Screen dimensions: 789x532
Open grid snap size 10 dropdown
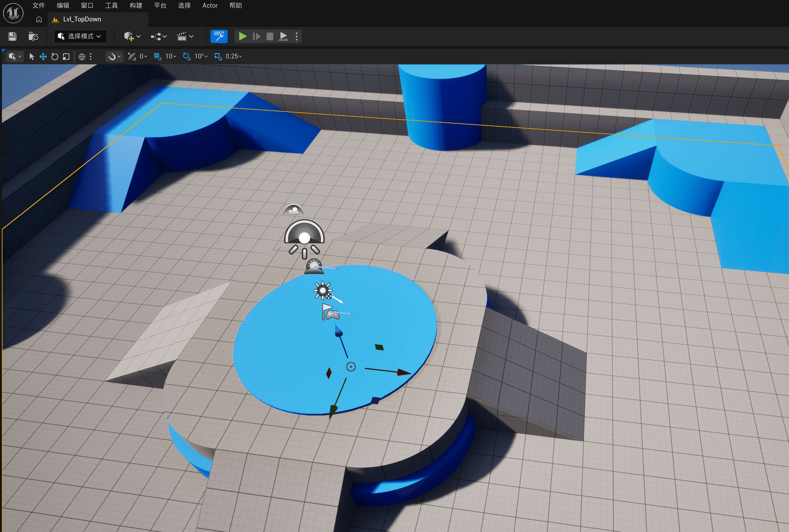[171, 56]
